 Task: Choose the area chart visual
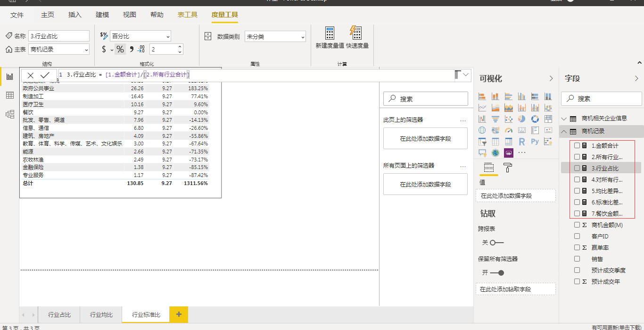[495, 108]
